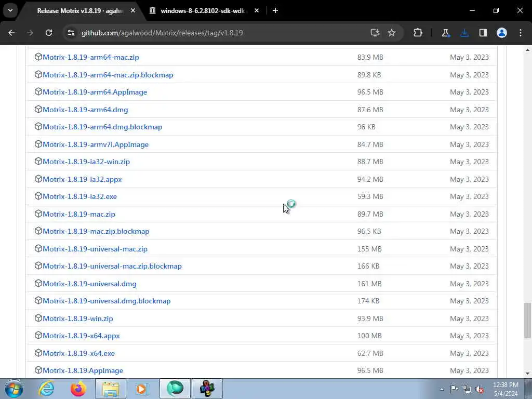Open Chrome three-dot menu
This screenshot has width=532, height=399.
tap(521, 33)
